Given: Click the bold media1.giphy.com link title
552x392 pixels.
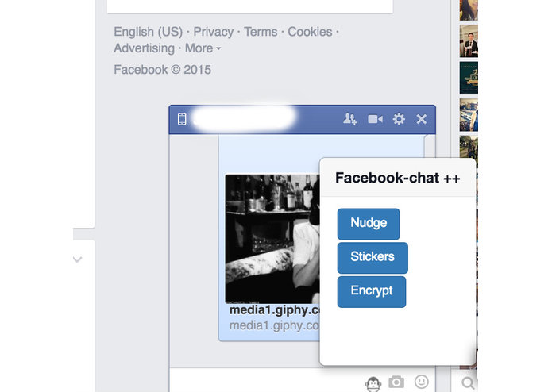Looking at the screenshot, I should pyautogui.click(x=275, y=310).
